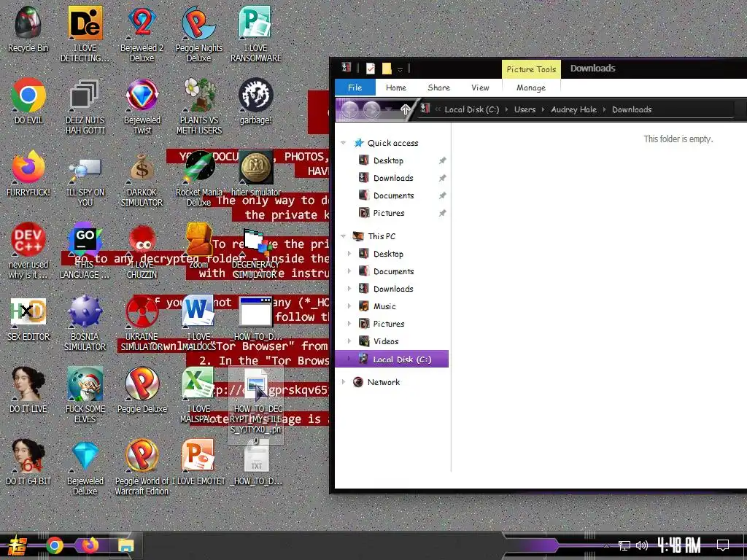Open the Home ribbon tab
Screen dimensions: 747x560
396,87
